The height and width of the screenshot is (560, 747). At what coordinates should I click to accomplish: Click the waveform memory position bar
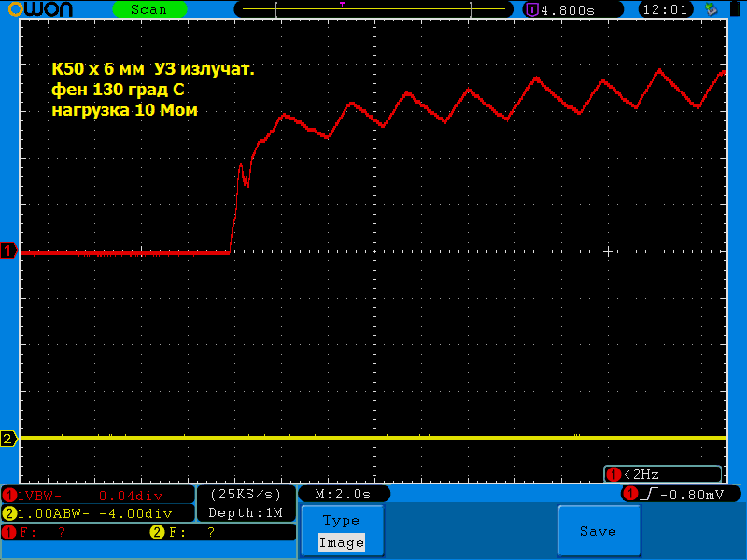[373, 9]
